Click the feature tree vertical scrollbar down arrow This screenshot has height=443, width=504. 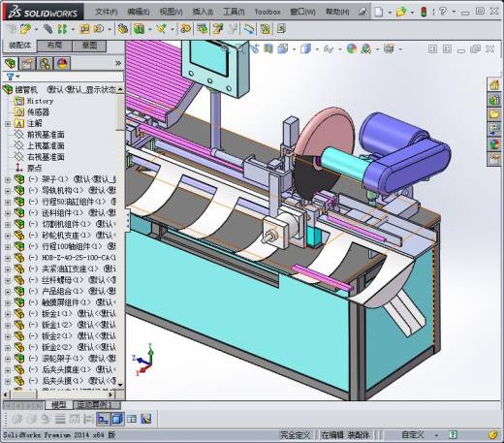point(120,385)
